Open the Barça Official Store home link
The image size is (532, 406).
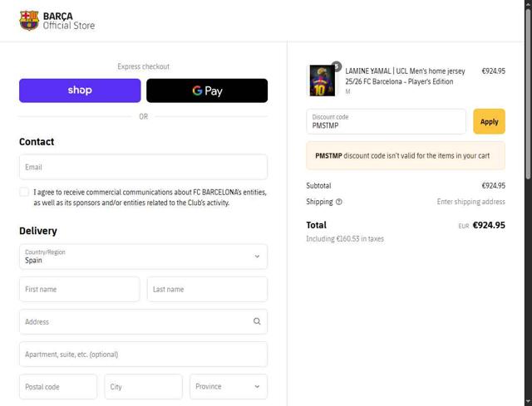pos(57,20)
